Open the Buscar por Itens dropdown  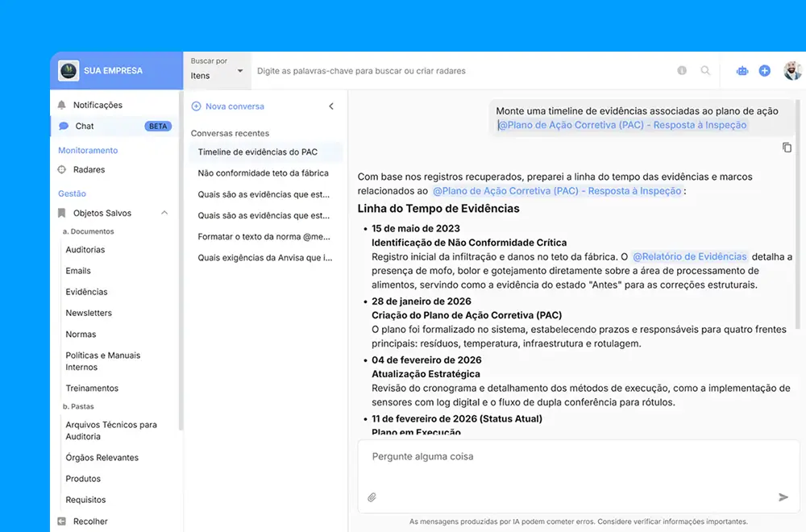[216, 70]
